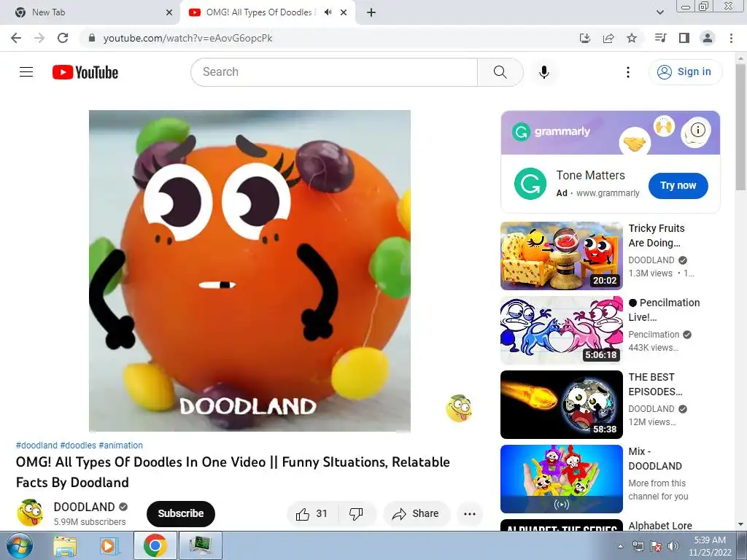Image resolution: width=747 pixels, height=560 pixels.
Task: Open the Mix - DOODLAND playlist thumbnail
Action: 561,478
